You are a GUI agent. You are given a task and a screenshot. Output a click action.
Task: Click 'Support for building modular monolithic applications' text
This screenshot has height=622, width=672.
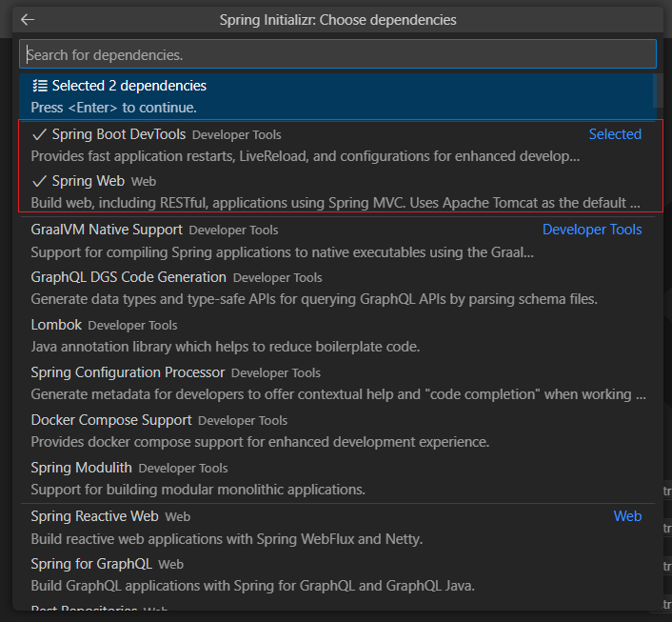198,490
